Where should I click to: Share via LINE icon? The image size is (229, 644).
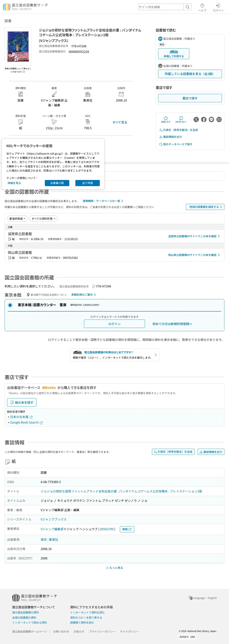tap(211, 119)
